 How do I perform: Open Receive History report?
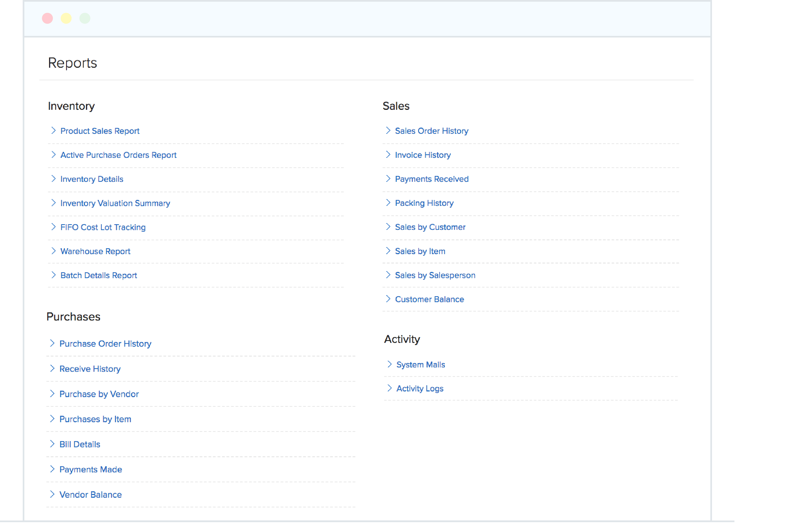(x=90, y=369)
